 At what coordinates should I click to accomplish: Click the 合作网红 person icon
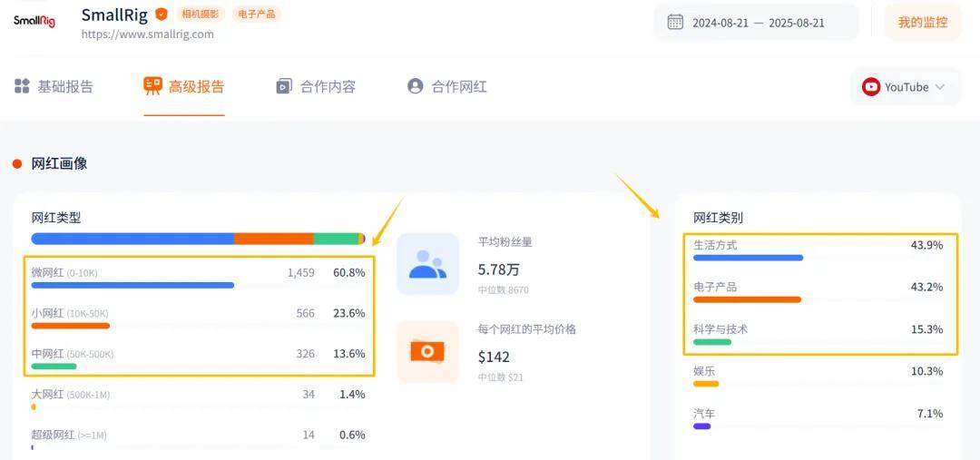point(416,86)
